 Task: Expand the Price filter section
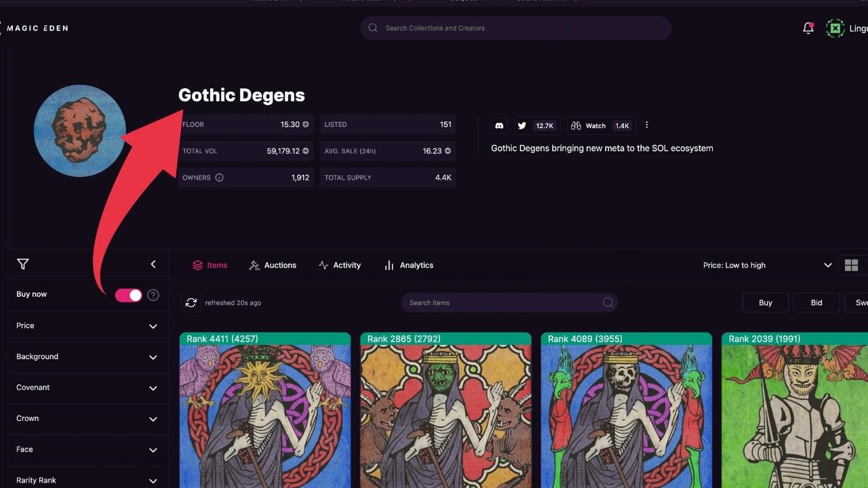tap(87, 326)
